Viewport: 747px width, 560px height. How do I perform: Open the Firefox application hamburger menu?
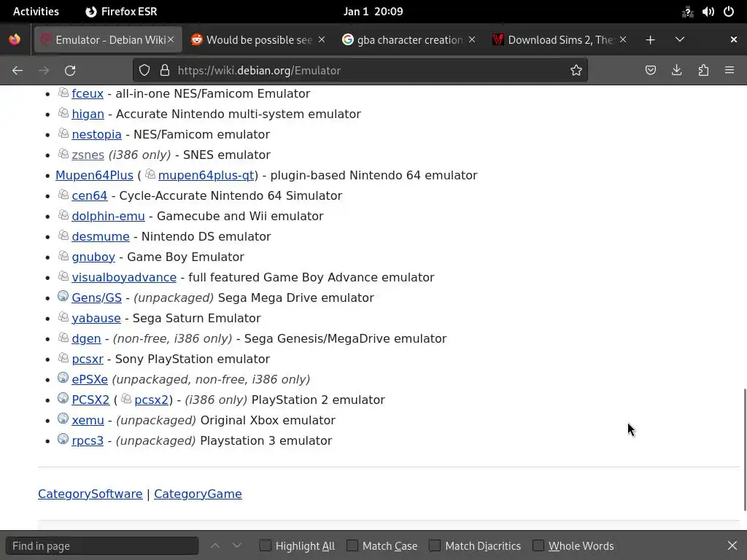pos(729,71)
